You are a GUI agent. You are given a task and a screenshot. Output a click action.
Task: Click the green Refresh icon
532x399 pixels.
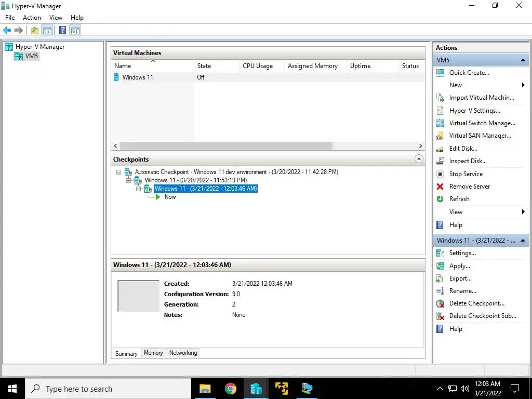coord(440,199)
